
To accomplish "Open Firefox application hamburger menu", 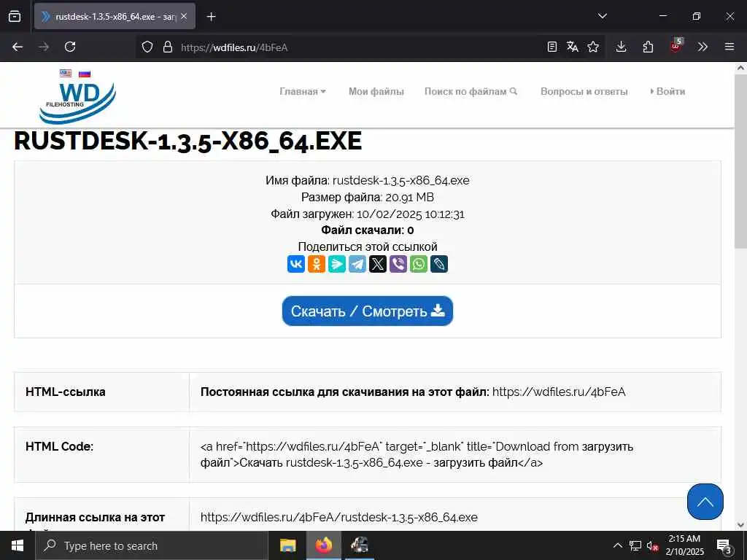I will click(x=729, y=47).
